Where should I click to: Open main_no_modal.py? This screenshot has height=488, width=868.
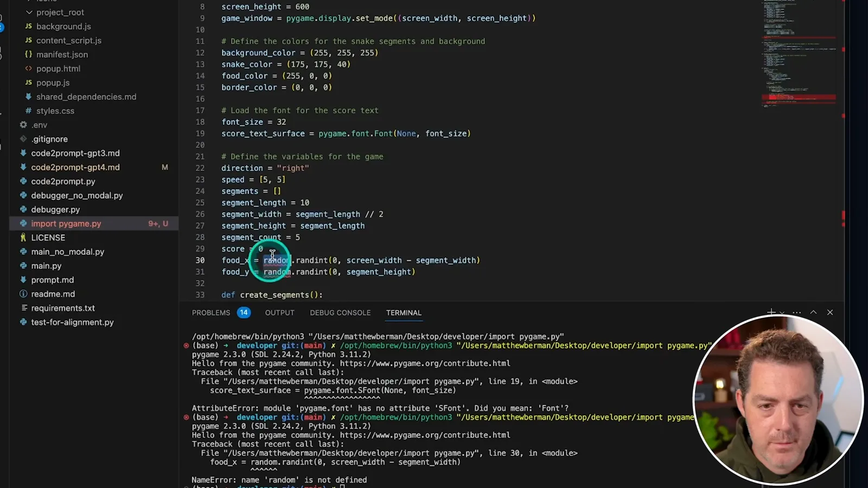67,252
